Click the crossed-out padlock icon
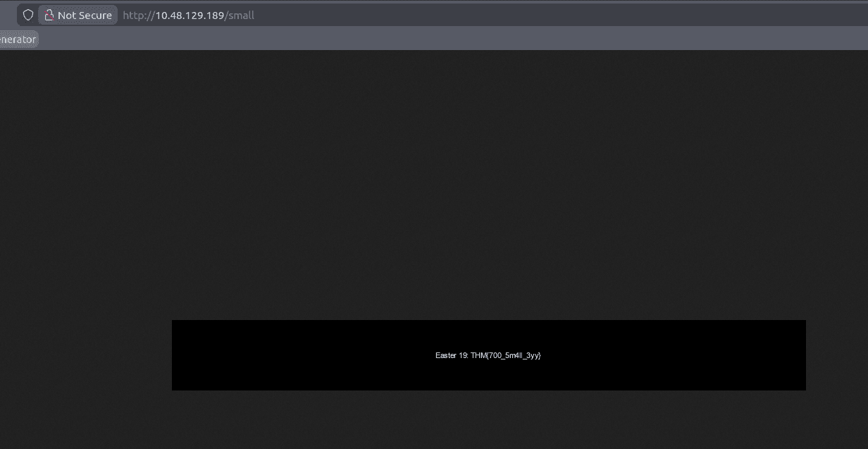This screenshot has height=449, width=868. click(x=49, y=15)
